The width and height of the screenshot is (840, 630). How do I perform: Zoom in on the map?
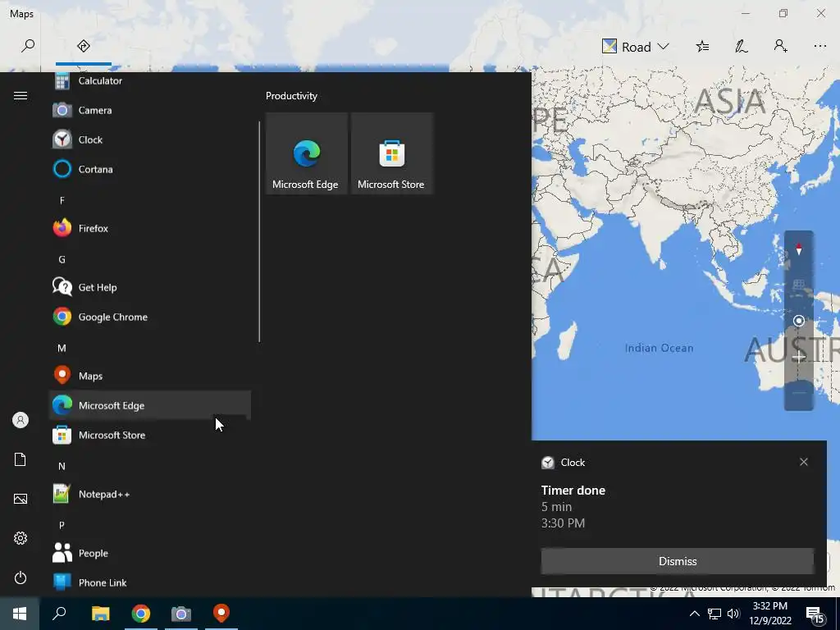click(x=799, y=357)
